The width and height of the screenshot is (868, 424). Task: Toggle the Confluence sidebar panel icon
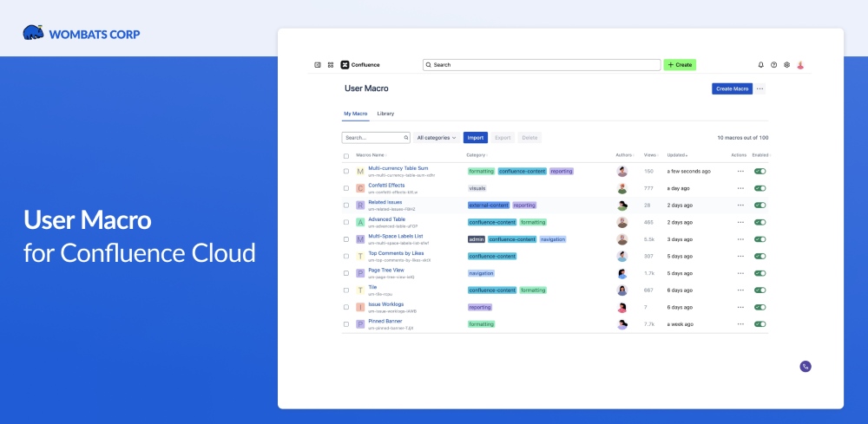click(318, 65)
